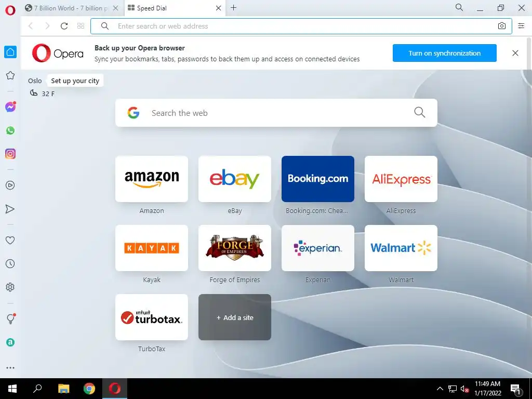532x399 pixels.
Task: Open the Kayak speed dial tile
Action: point(152,248)
